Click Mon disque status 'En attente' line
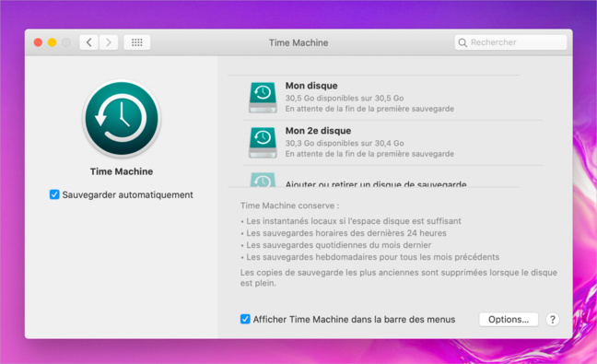Viewport: 597px width, 364px height. pyautogui.click(x=369, y=109)
